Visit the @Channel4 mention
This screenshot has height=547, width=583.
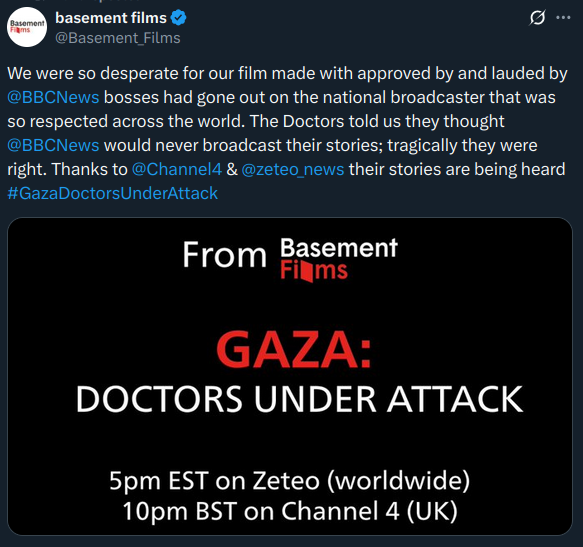pos(177,169)
